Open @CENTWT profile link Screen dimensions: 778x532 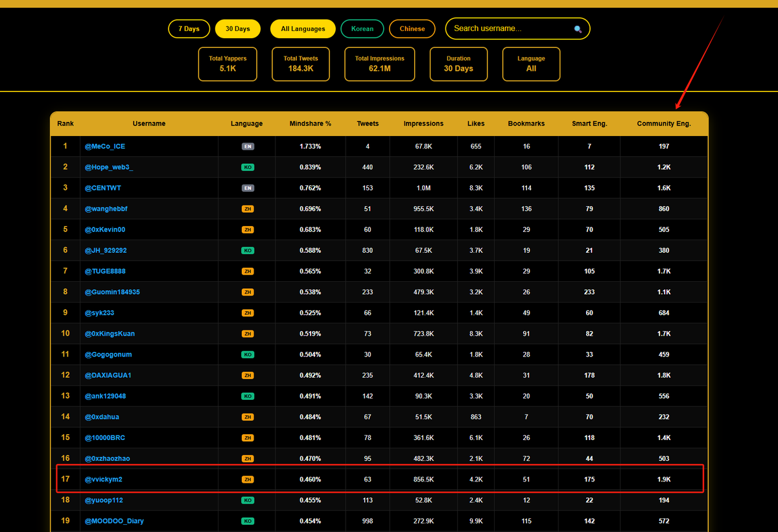[x=103, y=188]
